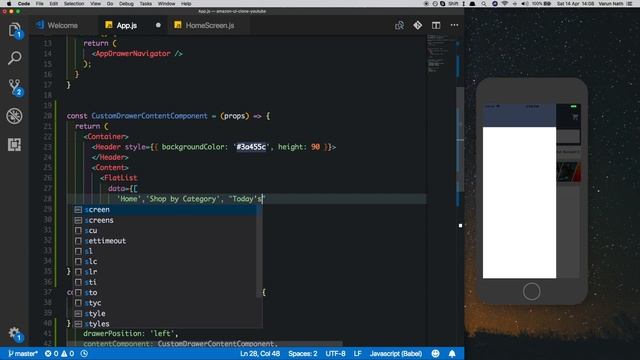
Task: Click the master branch indicator
Action: [x=23, y=353]
